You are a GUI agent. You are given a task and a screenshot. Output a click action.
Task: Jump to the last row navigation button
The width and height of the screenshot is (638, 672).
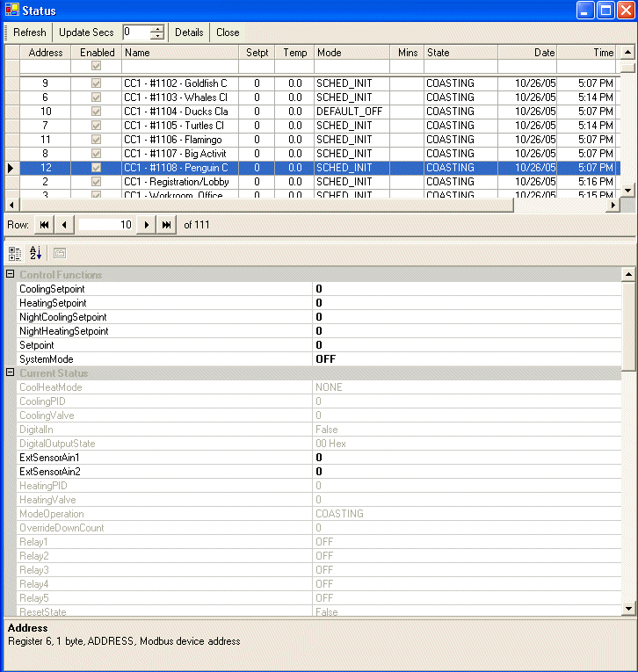[x=166, y=225]
